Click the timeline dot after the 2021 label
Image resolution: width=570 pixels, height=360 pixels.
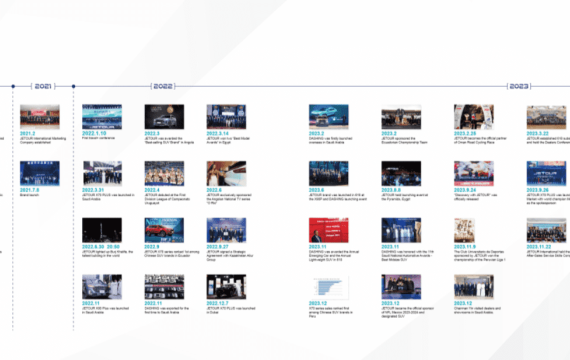coord(73,86)
